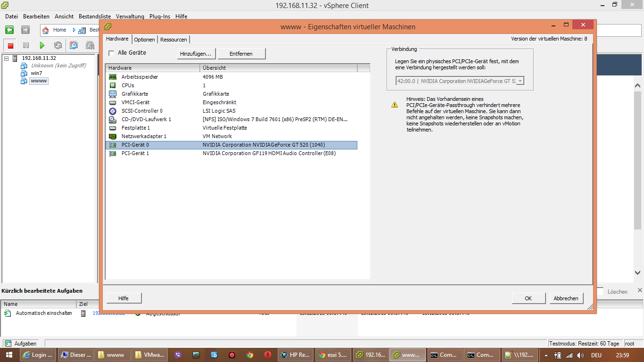The image size is (644, 362).
Task: Confirm with the OK button
Action: (x=528, y=298)
